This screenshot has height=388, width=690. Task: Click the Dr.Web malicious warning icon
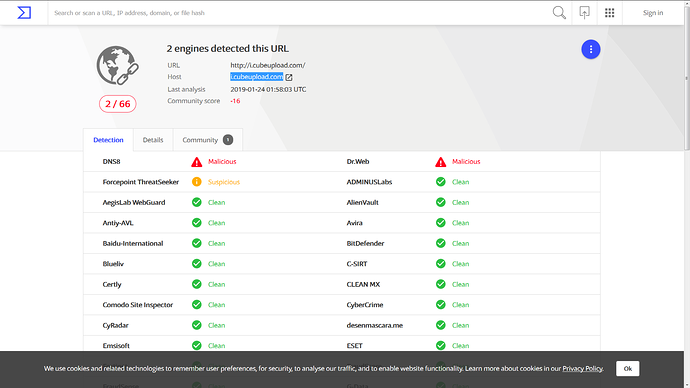tap(440, 162)
